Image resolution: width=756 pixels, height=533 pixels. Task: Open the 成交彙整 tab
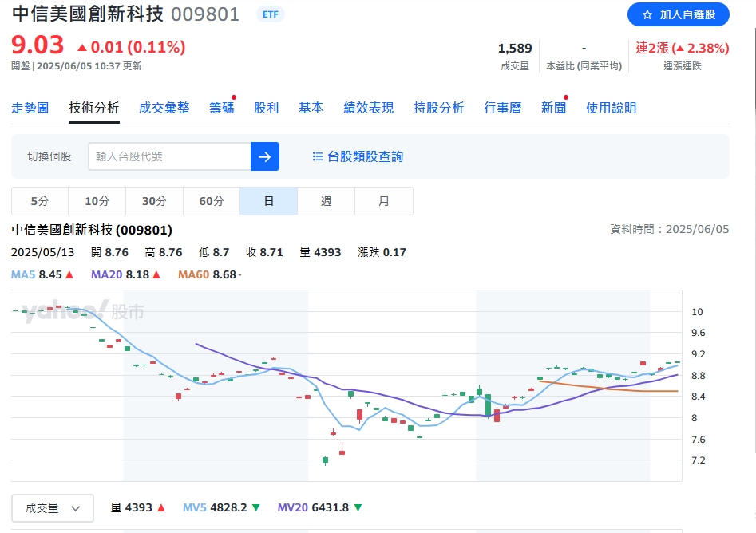click(164, 108)
